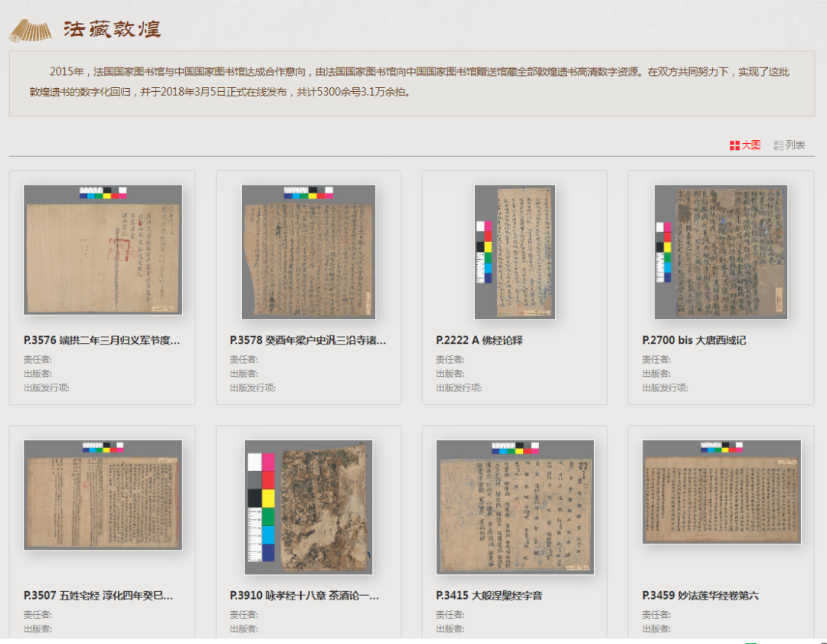The width and height of the screenshot is (827, 644).
Task: Open thumbnail of P.3578 manuscript
Action: [309, 252]
